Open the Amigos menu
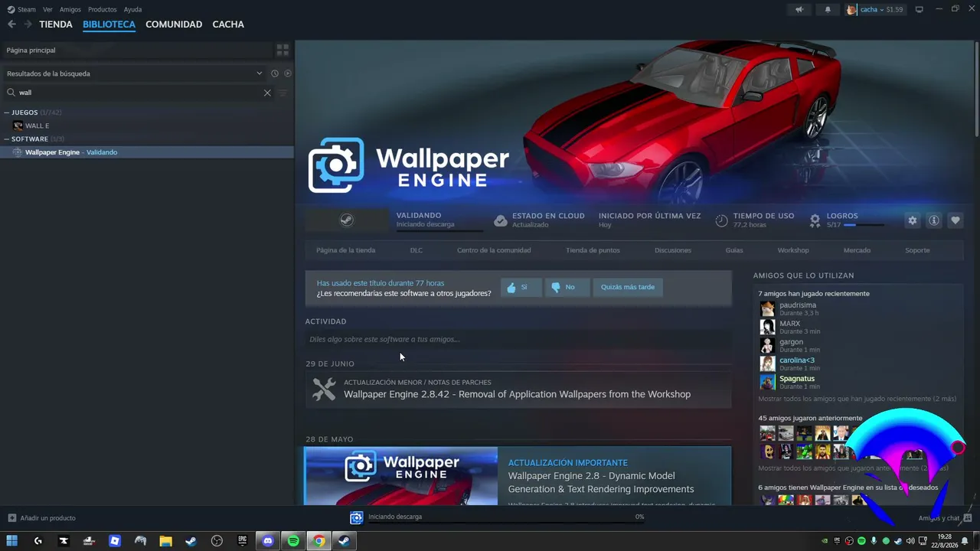 coord(70,9)
